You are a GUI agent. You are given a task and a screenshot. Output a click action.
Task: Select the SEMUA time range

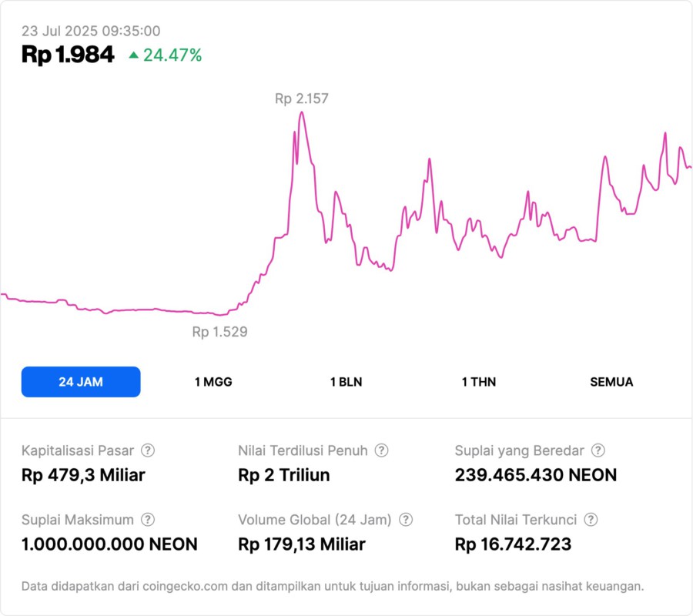click(x=611, y=382)
